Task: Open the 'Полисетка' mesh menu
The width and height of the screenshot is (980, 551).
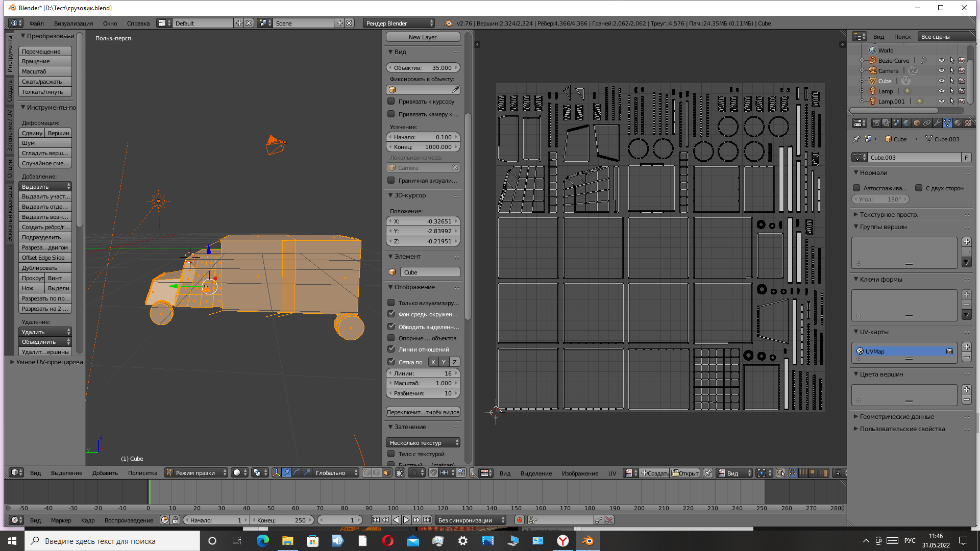Action: [x=142, y=473]
